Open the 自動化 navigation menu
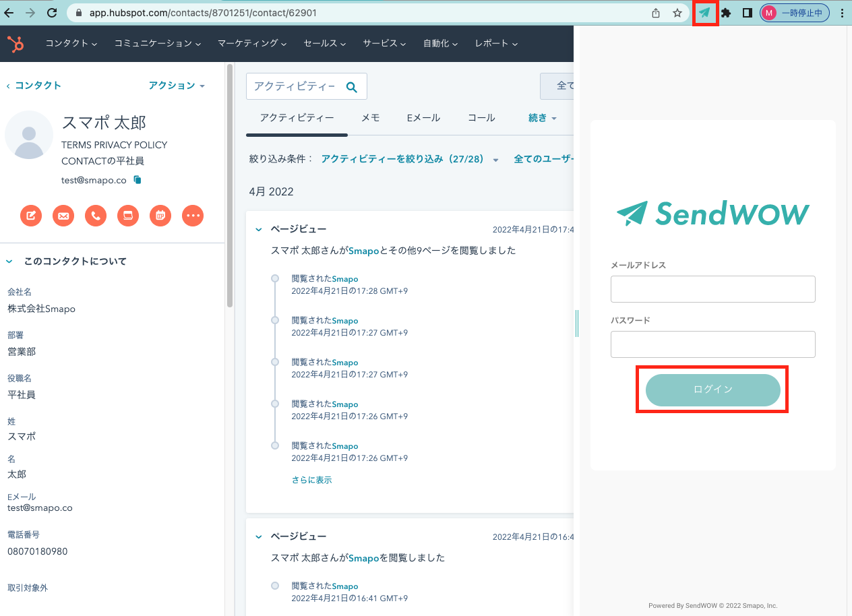 point(440,43)
